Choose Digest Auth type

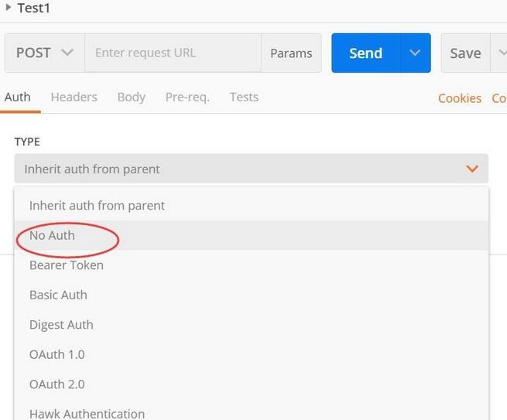(61, 325)
